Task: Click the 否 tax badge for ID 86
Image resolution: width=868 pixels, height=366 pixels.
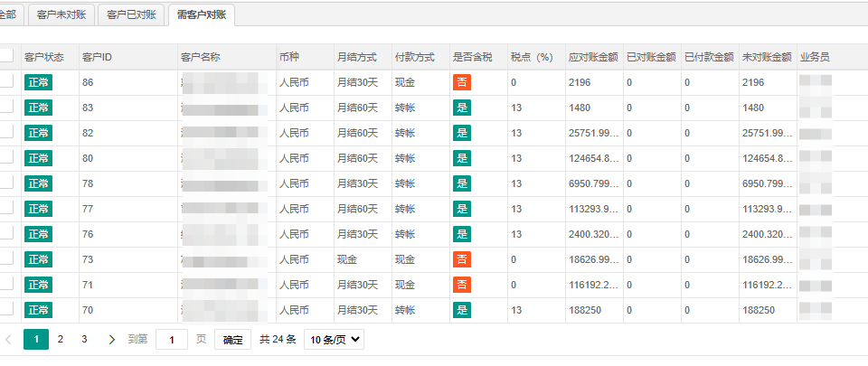Action: pyautogui.click(x=462, y=82)
